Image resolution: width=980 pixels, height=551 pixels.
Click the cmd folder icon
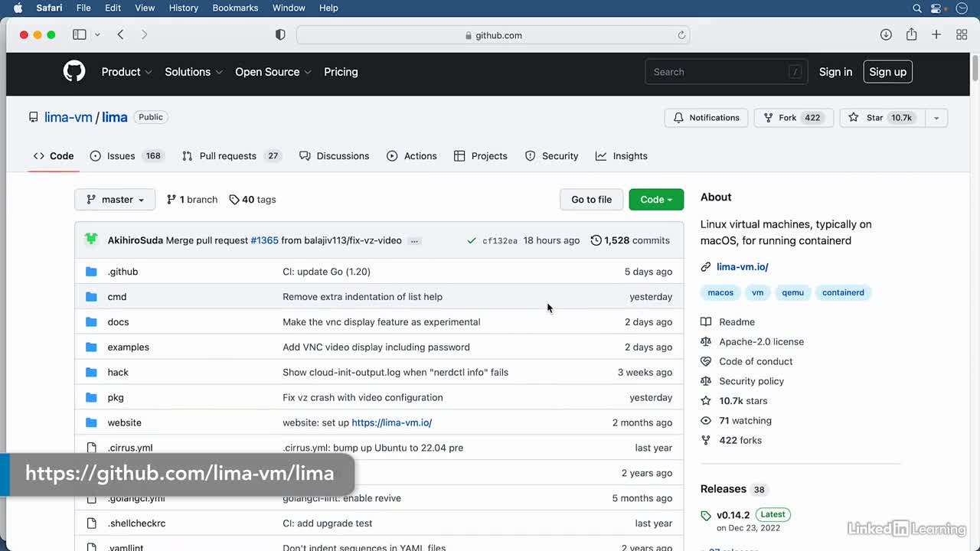tap(92, 297)
